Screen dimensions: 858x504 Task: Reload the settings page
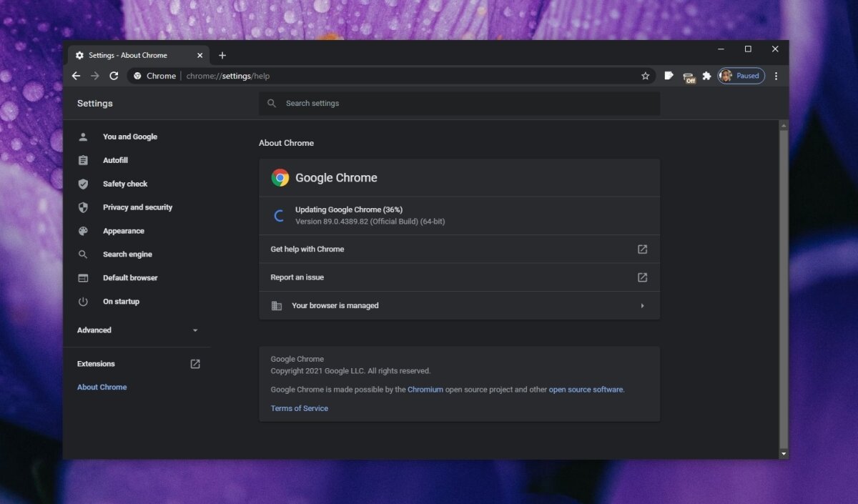click(x=114, y=75)
